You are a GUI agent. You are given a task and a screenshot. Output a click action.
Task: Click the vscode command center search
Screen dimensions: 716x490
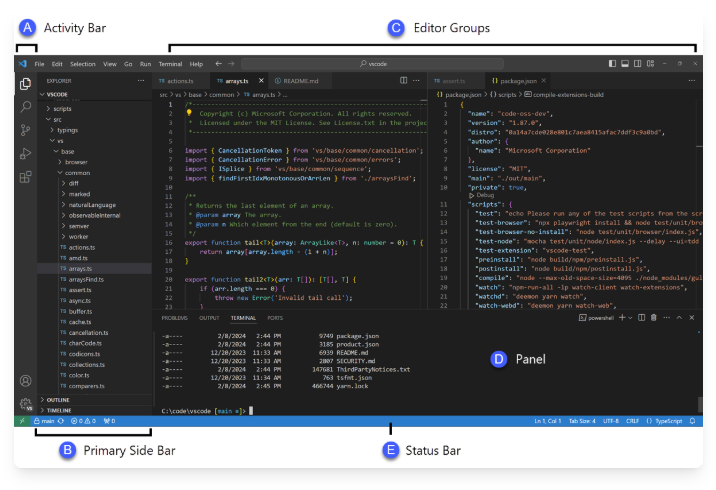pyautogui.click(x=373, y=63)
